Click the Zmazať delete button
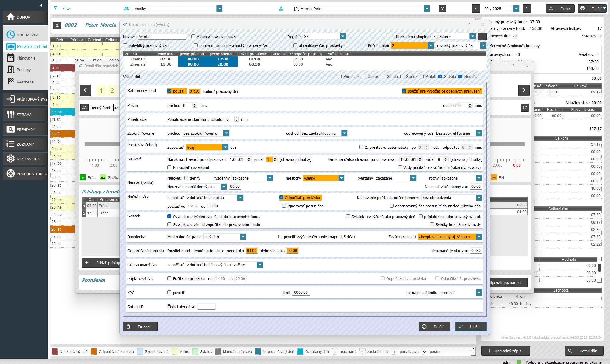Screen dimensions: 610x364 [140, 326]
